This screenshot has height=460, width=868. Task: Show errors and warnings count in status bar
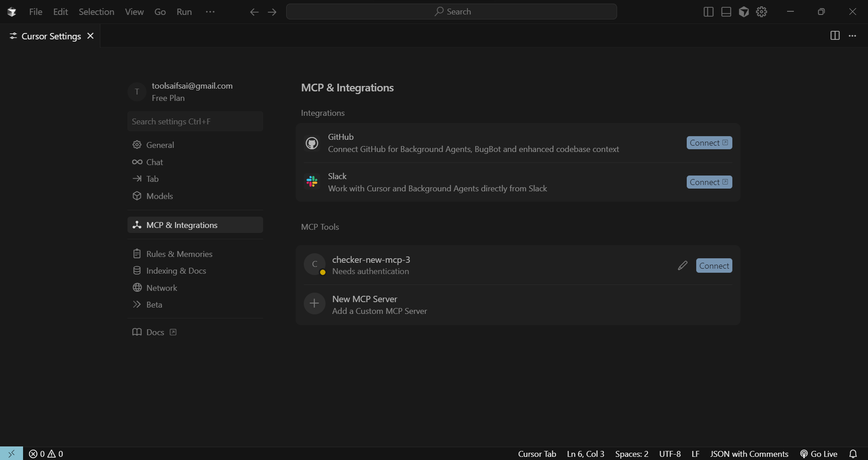click(46, 454)
